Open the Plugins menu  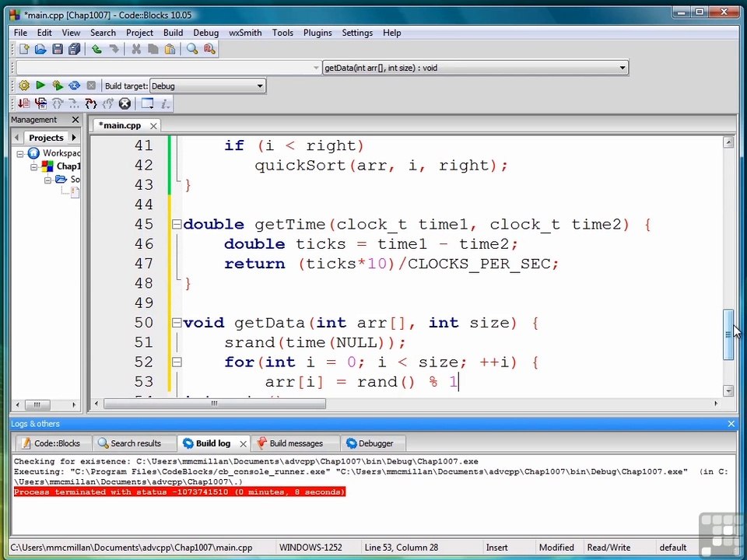317,33
